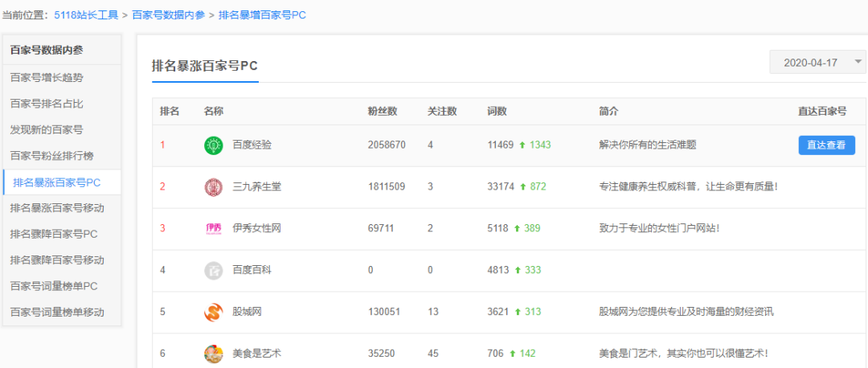This screenshot has height=368, width=868.
Task: Click the 三九养生堂 avatar icon
Action: 213,186
